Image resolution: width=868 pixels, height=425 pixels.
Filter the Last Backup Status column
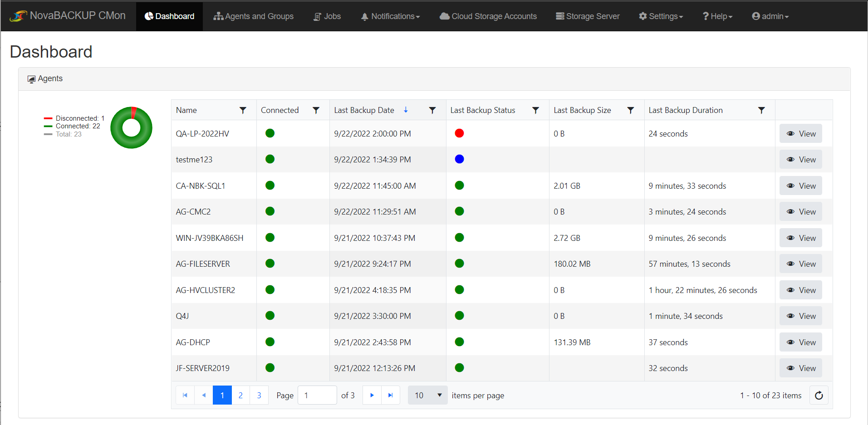point(535,110)
